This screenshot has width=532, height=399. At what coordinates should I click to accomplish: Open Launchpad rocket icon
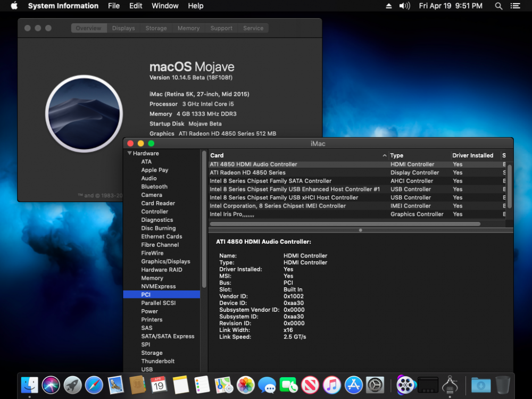pos(72,385)
